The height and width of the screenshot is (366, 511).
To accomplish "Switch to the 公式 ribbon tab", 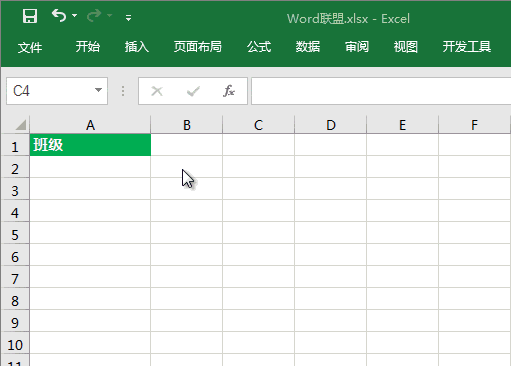I will pos(259,47).
